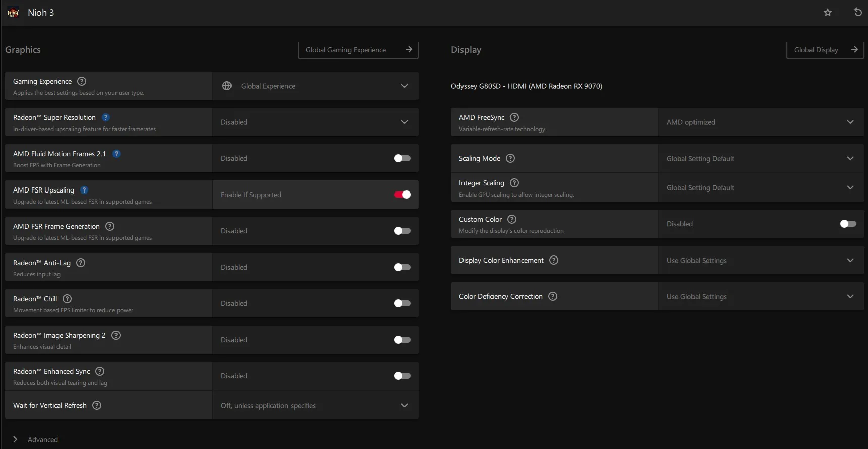Click 'Modify the display's color reproduction' text
Image resolution: width=868 pixels, height=449 pixels.
tap(511, 231)
